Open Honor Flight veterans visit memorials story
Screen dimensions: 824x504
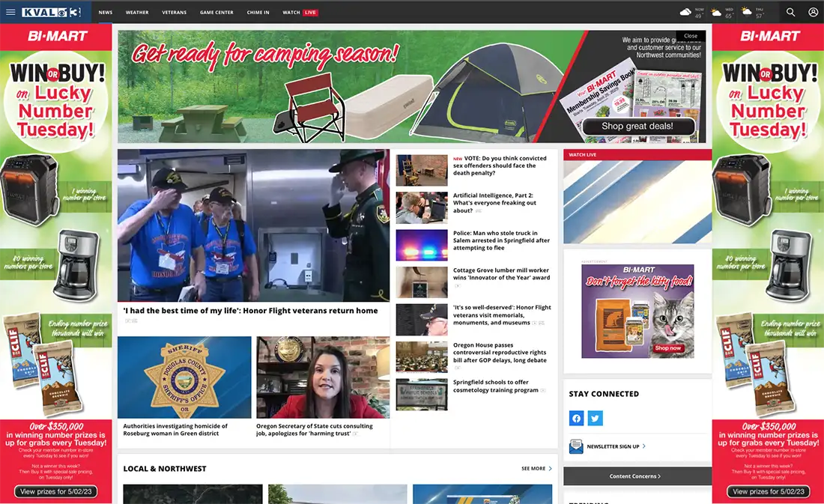[502, 315]
